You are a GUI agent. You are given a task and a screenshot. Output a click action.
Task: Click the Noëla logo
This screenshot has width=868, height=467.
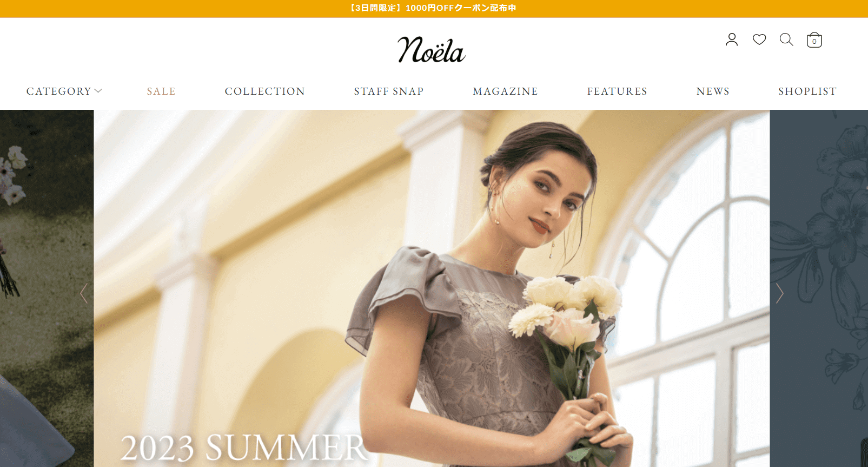431,50
